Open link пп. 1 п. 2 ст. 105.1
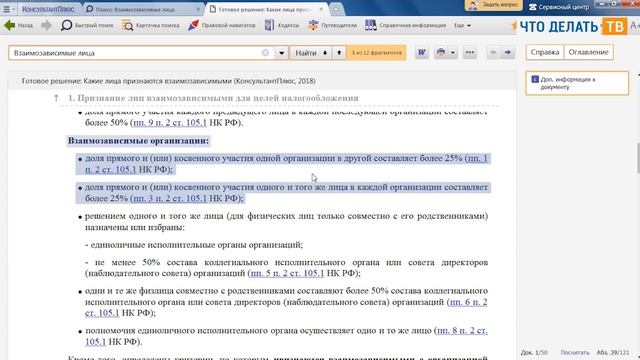640x360 pixels. pyautogui.click(x=478, y=158)
